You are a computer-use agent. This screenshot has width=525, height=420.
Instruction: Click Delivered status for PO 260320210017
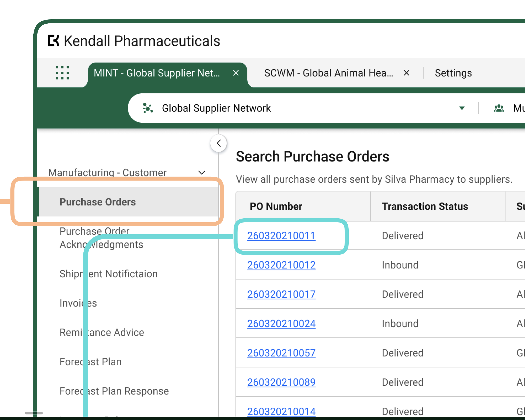click(x=402, y=294)
